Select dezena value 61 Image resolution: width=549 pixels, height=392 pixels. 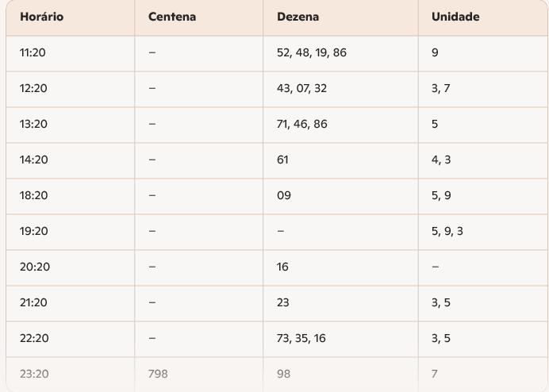point(282,160)
